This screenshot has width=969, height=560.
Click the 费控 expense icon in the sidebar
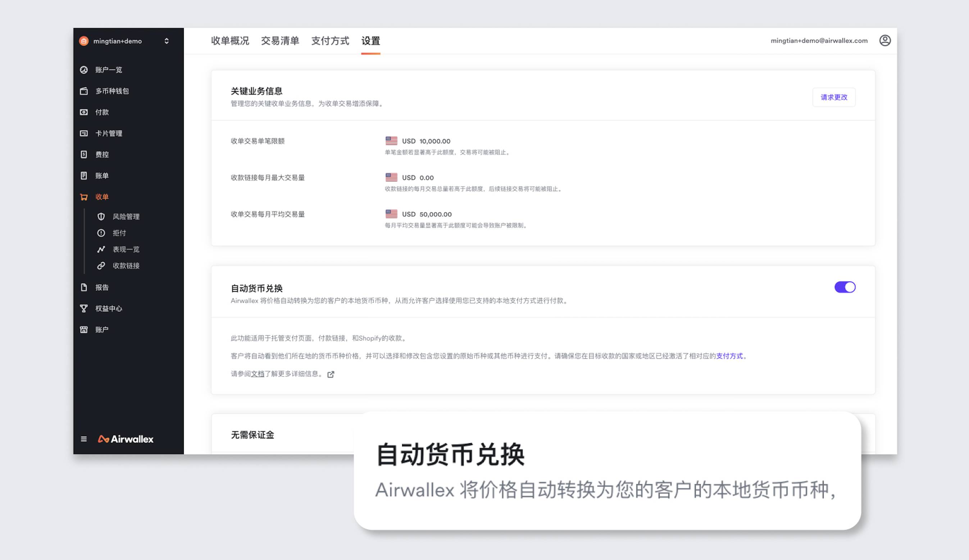coord(84,155)
